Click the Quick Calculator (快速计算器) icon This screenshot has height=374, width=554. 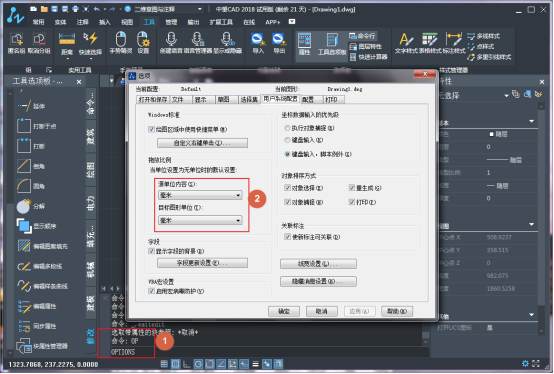pos(369,57)
